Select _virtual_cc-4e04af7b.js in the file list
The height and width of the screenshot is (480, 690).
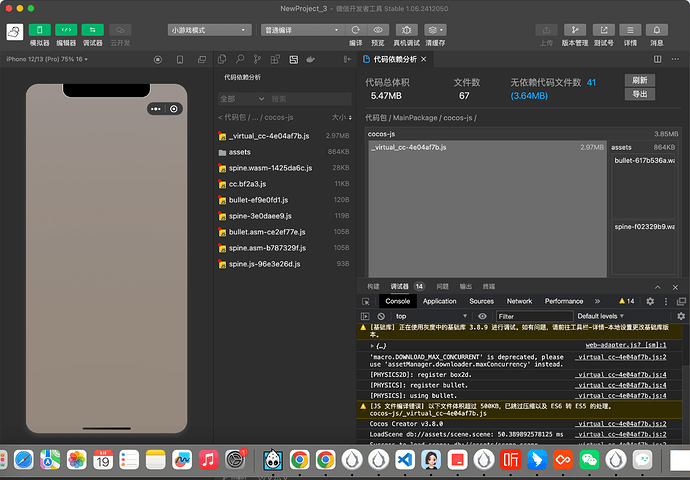point(285,136)
